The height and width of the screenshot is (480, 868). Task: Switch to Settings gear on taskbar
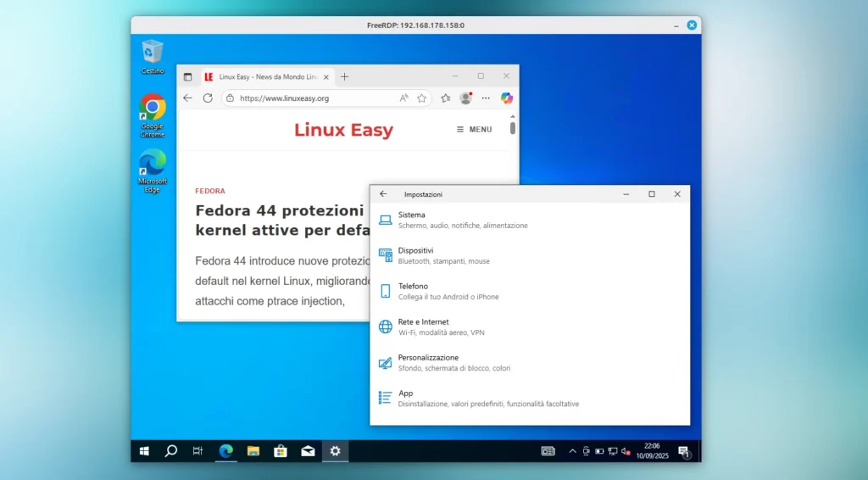pos(336,451)
